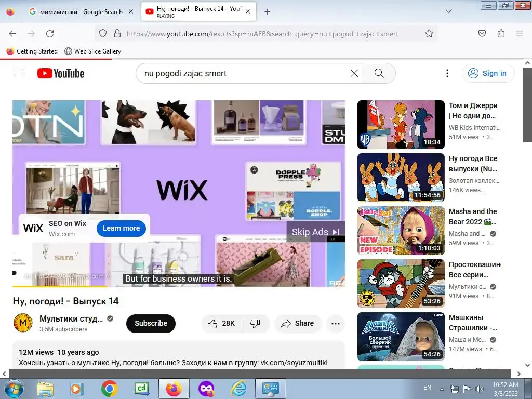
Task: View site security padlock info
Action: (117, 33)
